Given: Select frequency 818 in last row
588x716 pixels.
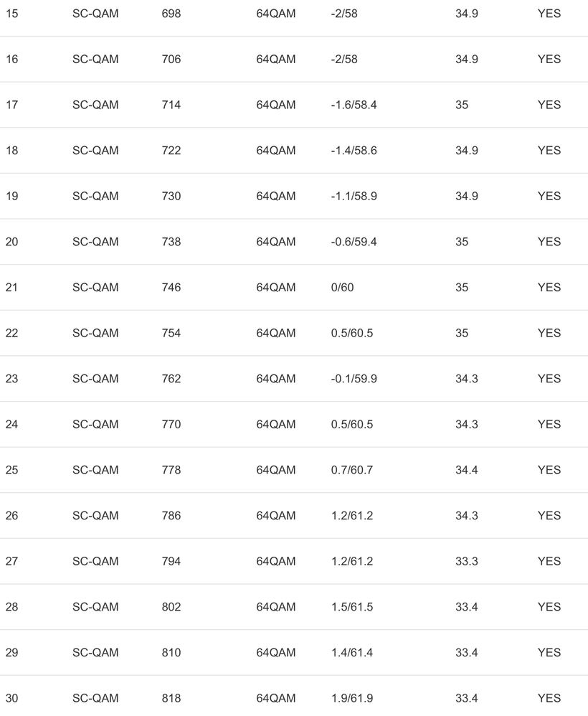Looking at the screenshot, I should [x=171, y=699].
